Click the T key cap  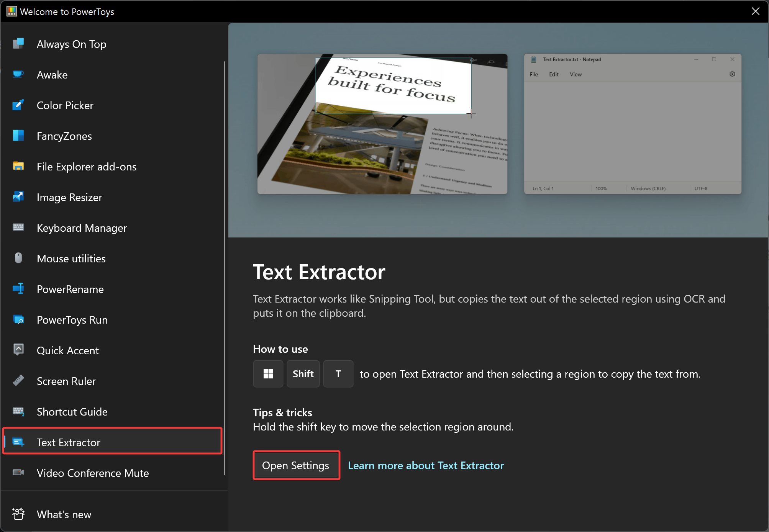(338, 374)
